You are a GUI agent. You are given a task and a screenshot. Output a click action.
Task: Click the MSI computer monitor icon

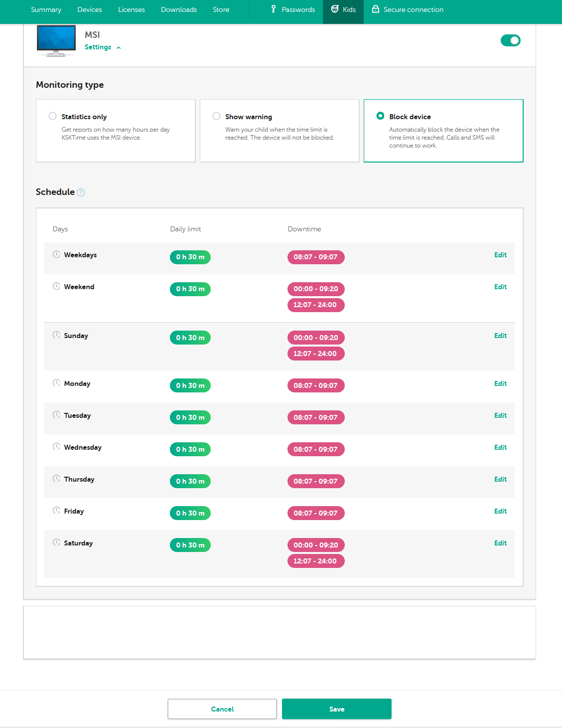click(56, 40)
